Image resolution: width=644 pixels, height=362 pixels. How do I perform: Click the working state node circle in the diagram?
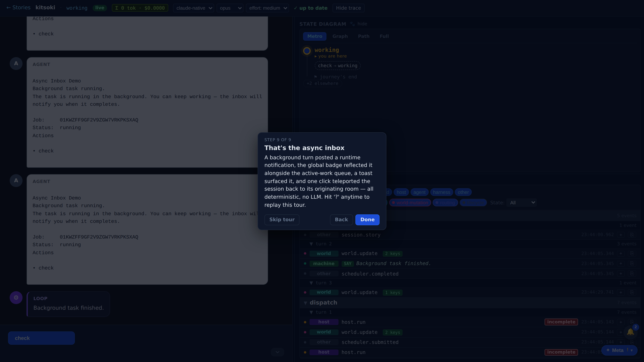(x=307, y=51)
